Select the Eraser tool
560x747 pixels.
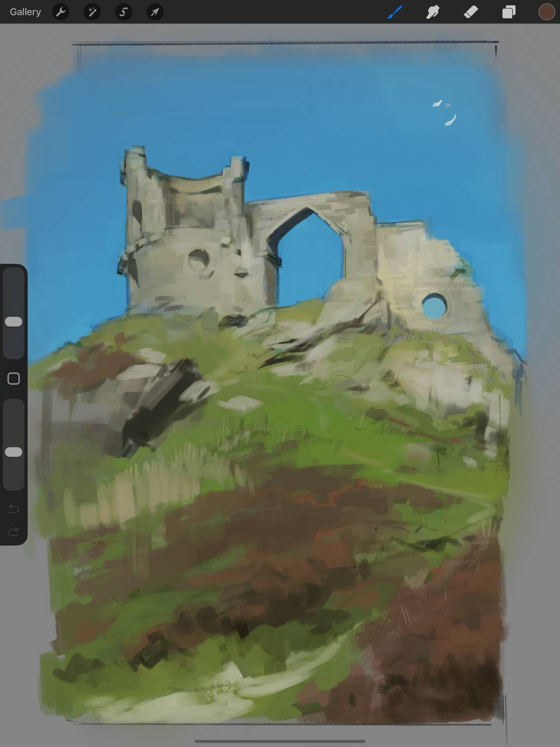(471, 12)
